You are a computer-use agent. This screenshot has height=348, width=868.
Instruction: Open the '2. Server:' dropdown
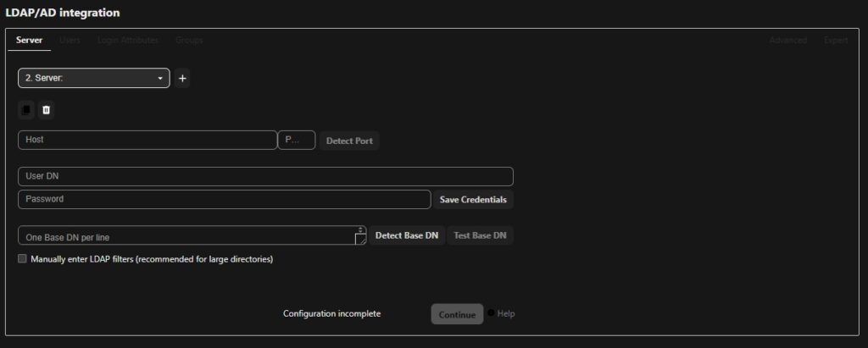[x=94, y=78]
